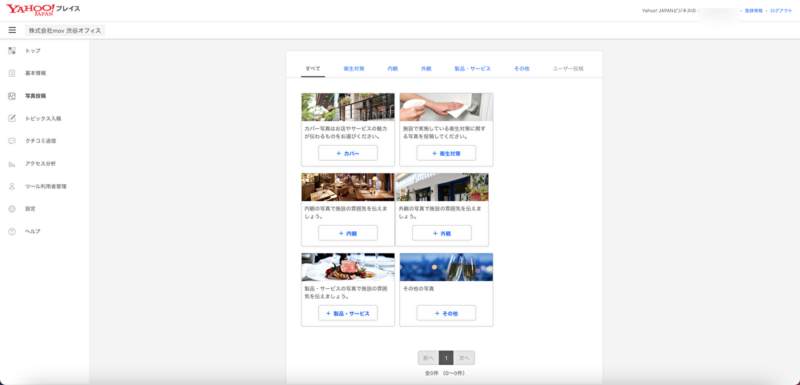Viewport: 800px width, 385px height.
Task: Click the restaurant interior thumbnail
Action: tap(348, 187)
